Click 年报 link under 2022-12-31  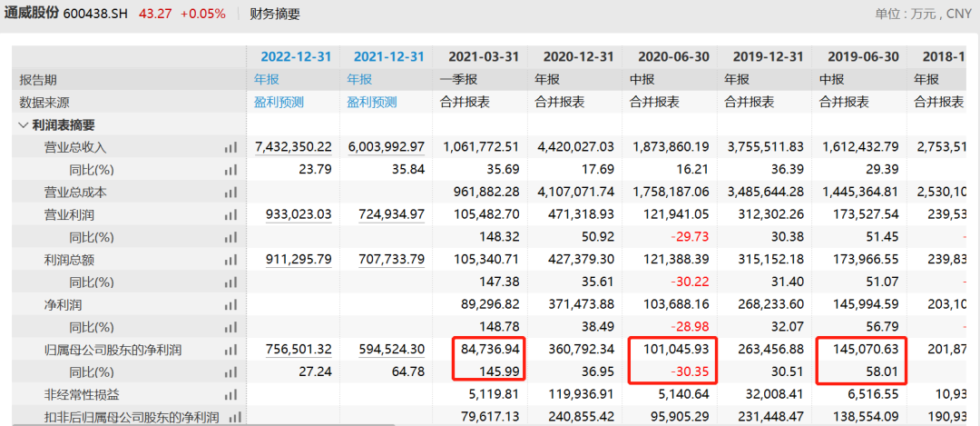pyautogui.click(x=266, y=80)
